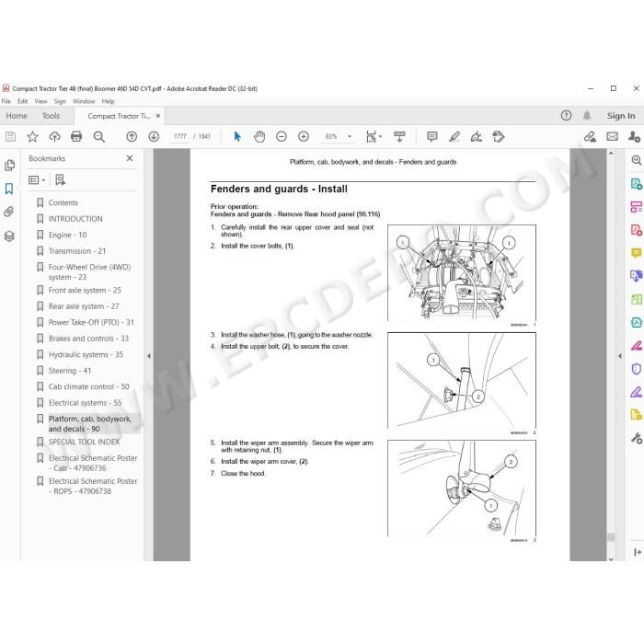Open Cab climate control - 50 bookmark
The width and height of the screenshot is (644, 644).
88,386
